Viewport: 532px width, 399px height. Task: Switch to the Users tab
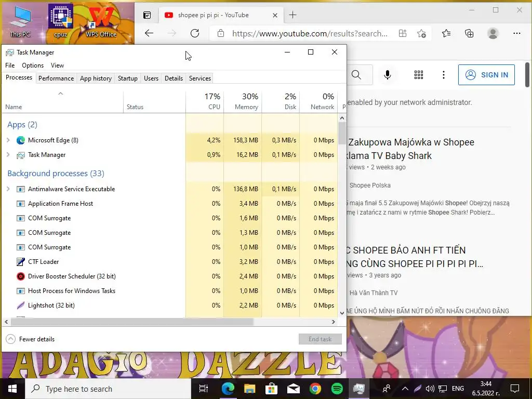[x=151, y=78]
